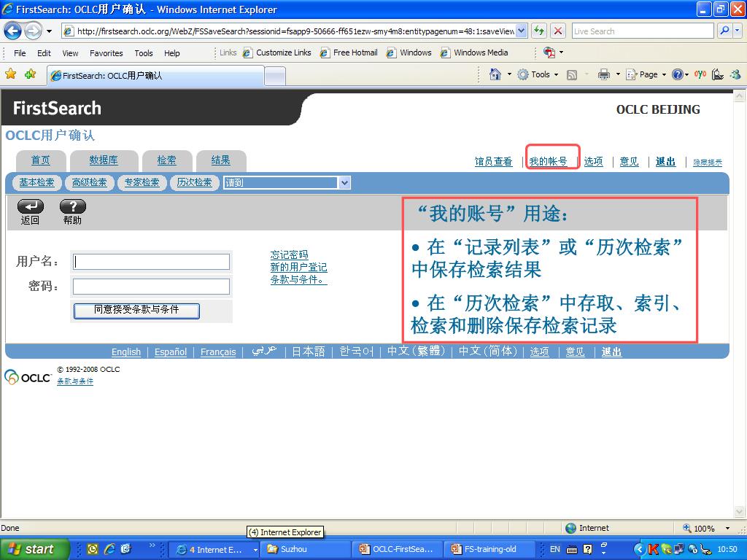Open the Windows Media bookmark

pyautogui.click(x=474, y=52)
